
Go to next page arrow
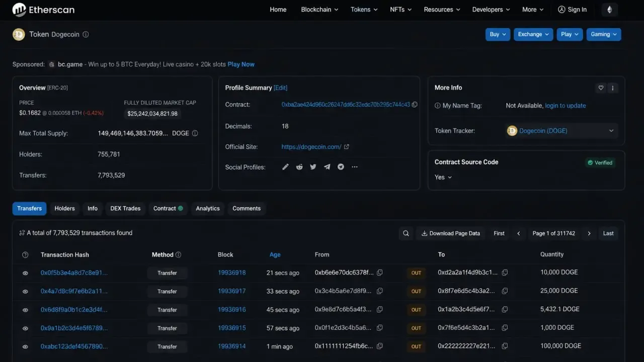[589, 233]
